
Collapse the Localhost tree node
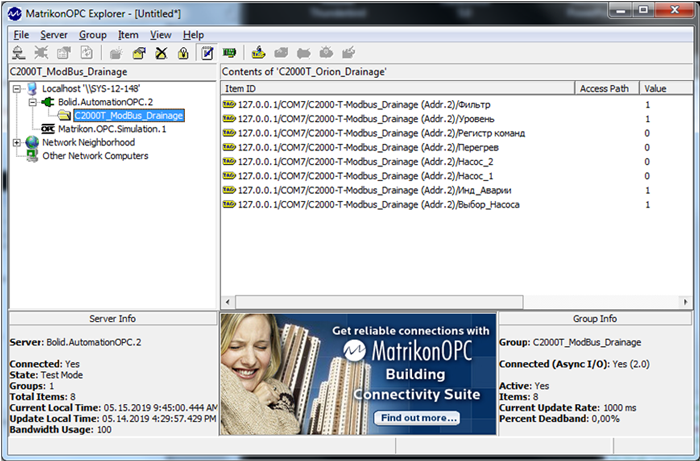pos(17,89)
